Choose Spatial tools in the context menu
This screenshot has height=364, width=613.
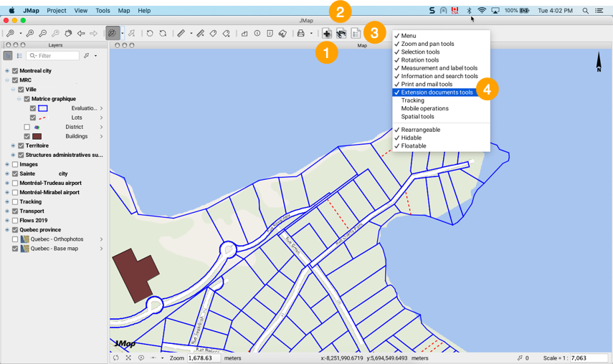(x=417, y=117)
